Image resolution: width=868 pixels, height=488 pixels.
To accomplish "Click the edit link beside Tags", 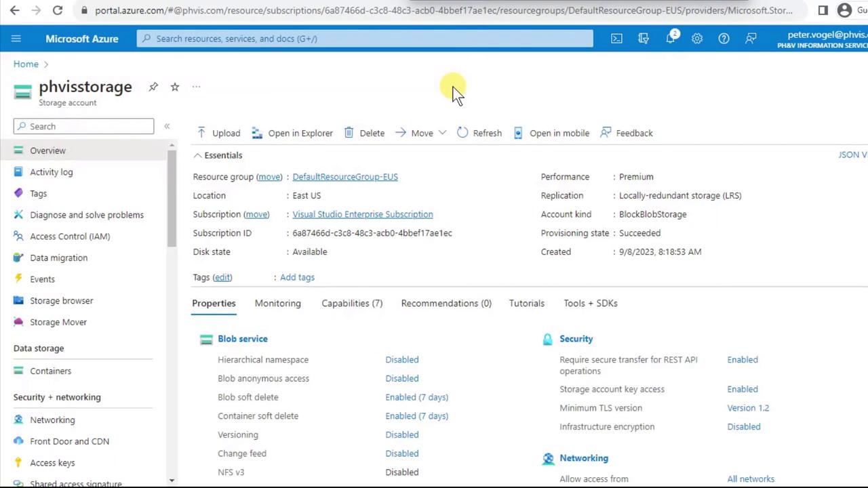I will point(222,277).
